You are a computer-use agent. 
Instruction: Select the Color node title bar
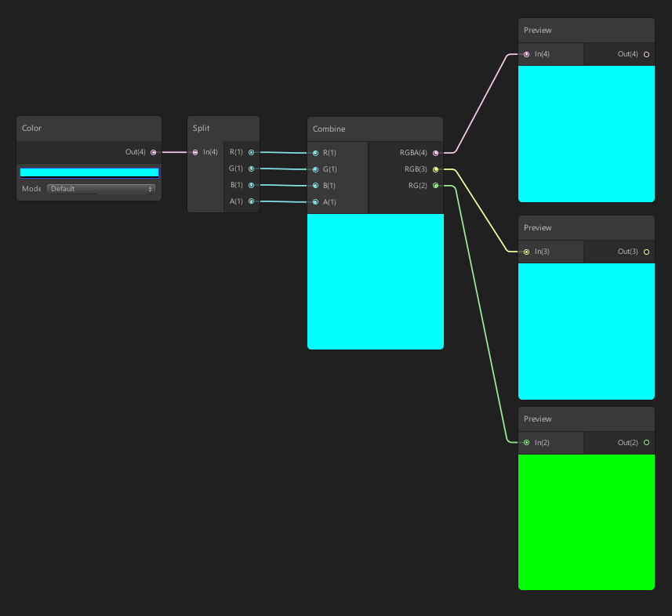pyautogui.click(x=89, y=128)
